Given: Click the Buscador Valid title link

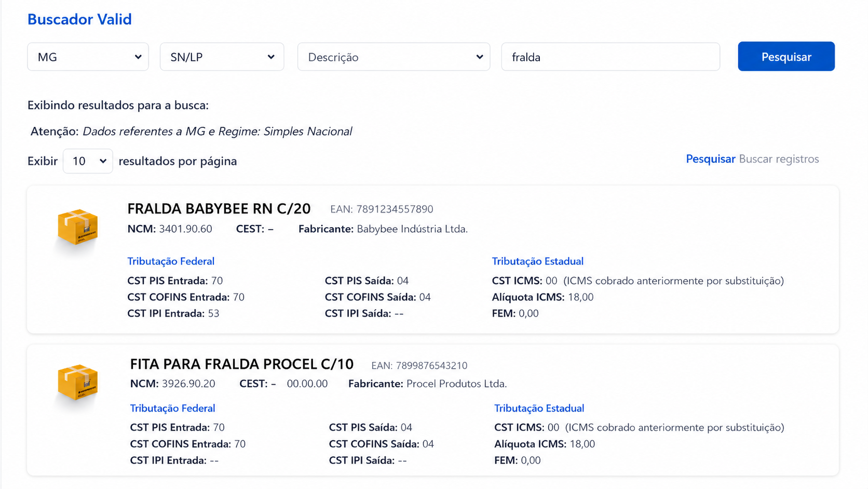Looking at the screenshot, I should click(x=79, y=19).
